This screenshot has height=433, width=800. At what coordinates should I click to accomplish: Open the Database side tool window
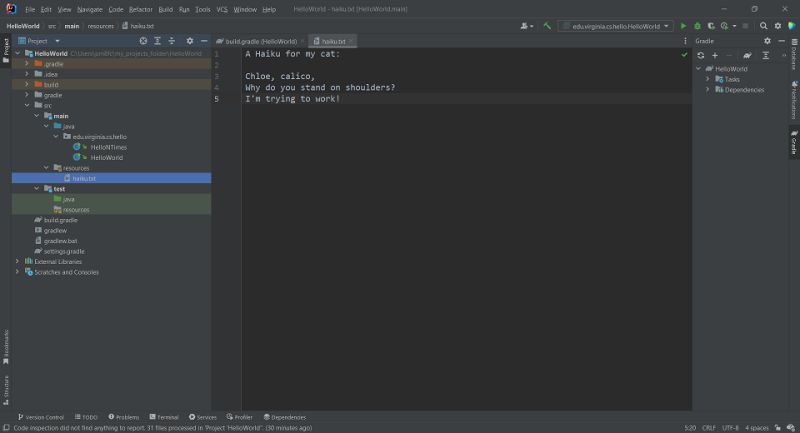pyautogui.click(x=794, y=54)
